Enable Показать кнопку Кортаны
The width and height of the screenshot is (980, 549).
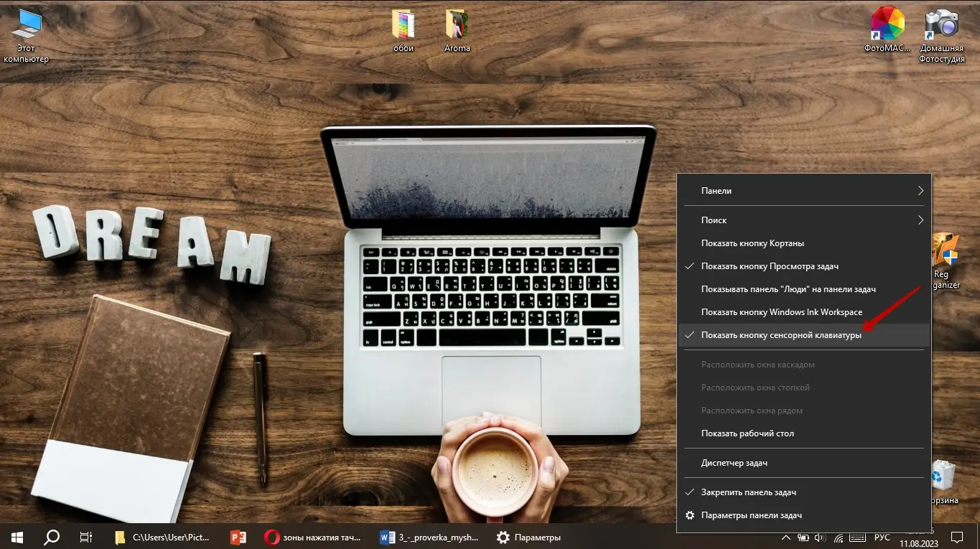click(x=804, y=243)
